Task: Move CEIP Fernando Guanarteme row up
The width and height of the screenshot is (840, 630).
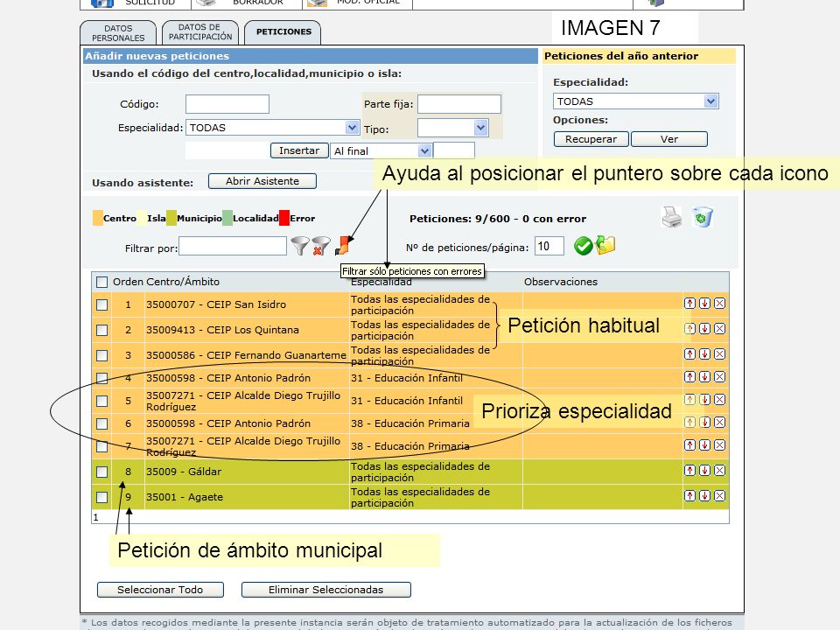Action: pyautogui.click(x=690, y=354)
